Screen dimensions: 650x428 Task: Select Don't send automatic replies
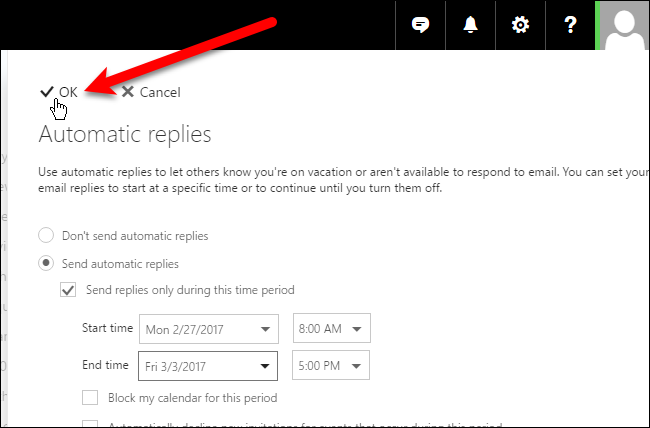pyautogui.click(x=45, y=236)
